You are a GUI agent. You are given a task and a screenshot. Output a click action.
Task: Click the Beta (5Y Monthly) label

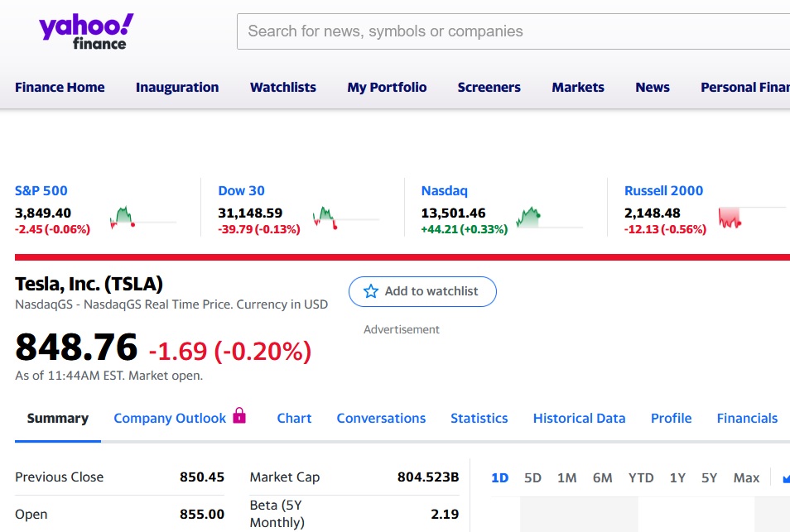[277, 514]
